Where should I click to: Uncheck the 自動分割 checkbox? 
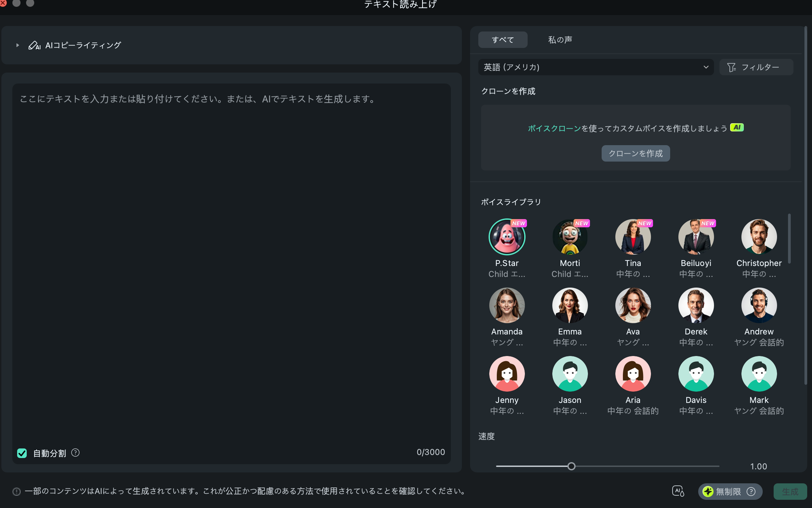(x=22, y=453)
